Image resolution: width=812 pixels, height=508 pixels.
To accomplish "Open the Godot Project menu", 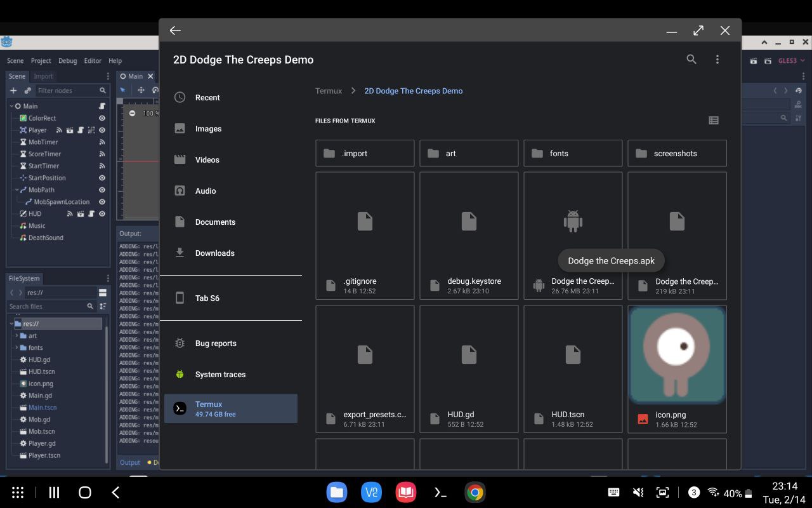I will click(41, 61).
